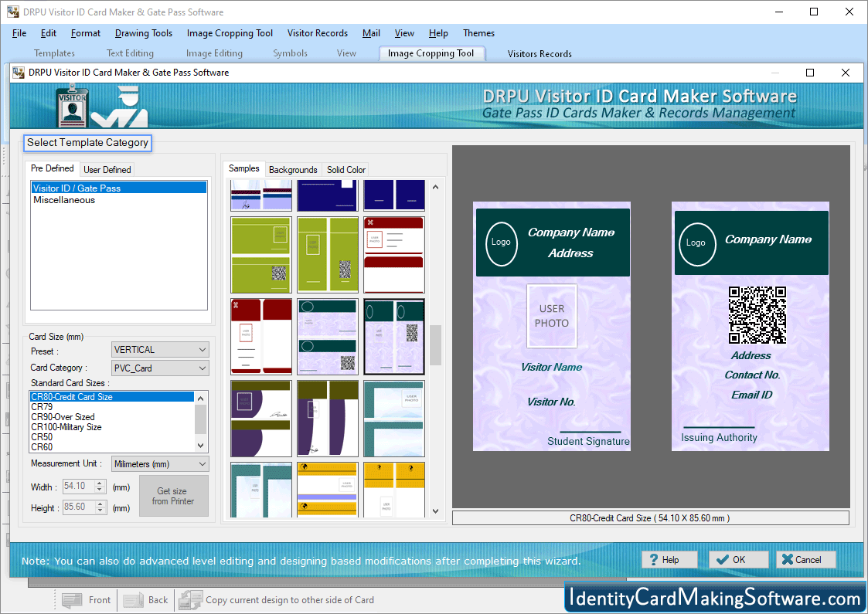Image resolution: width=868 pixels, height=614 pixels.
Task: Switch to the Backgrounds tab
Action: point(293,169)
